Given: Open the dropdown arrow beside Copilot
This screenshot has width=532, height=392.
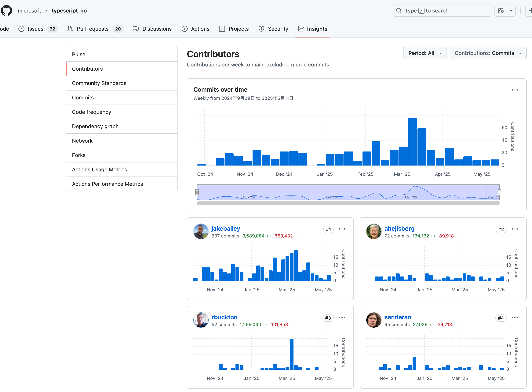Looking at the screenshot, I should pyautogui.click(x=511, y=11).
